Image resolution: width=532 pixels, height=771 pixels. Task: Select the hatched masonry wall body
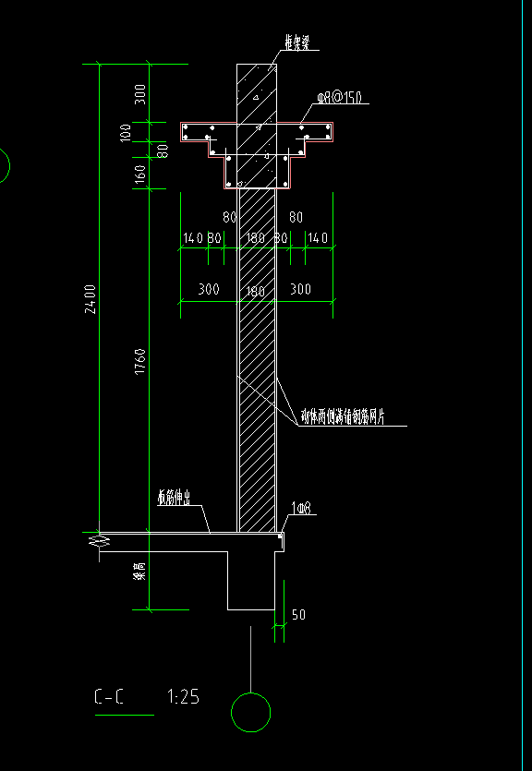pos(257,360)
